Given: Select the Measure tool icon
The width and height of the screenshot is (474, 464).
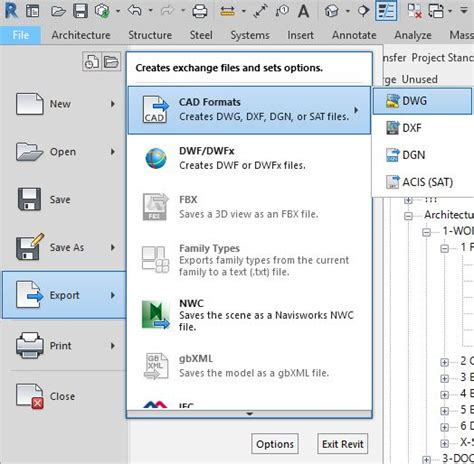Looking at the screenshot, I should pyautogui.click(x=227, y=11).
